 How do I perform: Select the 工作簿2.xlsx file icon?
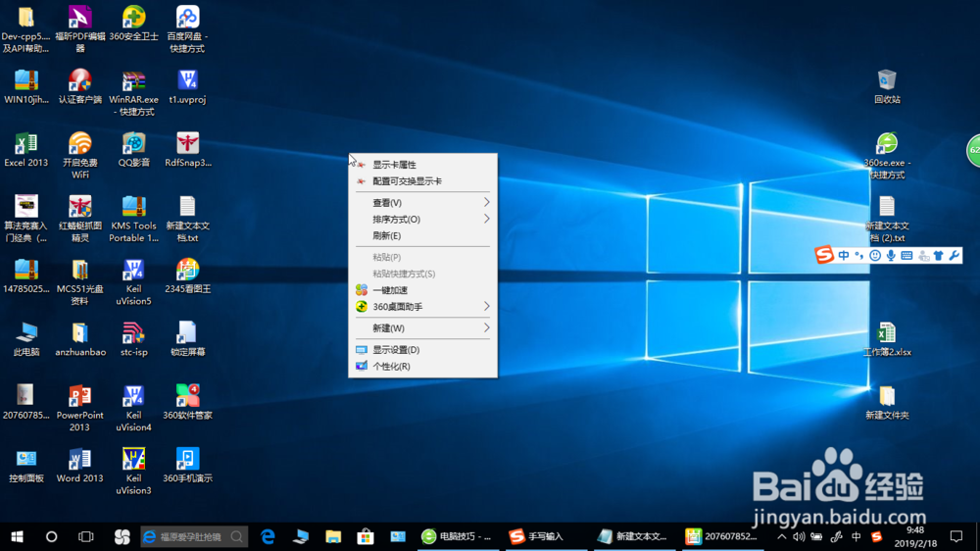887,339
